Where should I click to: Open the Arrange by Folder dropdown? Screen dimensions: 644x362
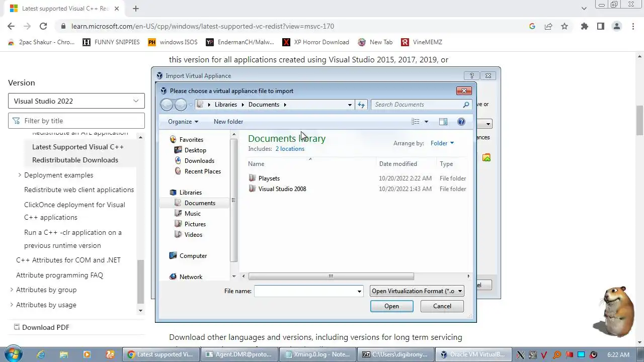442,143
